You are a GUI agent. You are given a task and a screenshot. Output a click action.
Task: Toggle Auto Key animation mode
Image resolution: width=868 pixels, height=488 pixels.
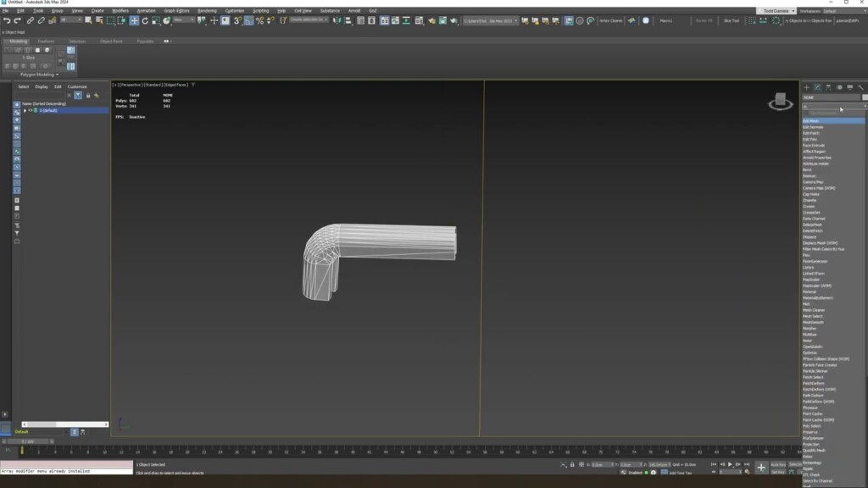pyautogui.click(x=776, y=464)
